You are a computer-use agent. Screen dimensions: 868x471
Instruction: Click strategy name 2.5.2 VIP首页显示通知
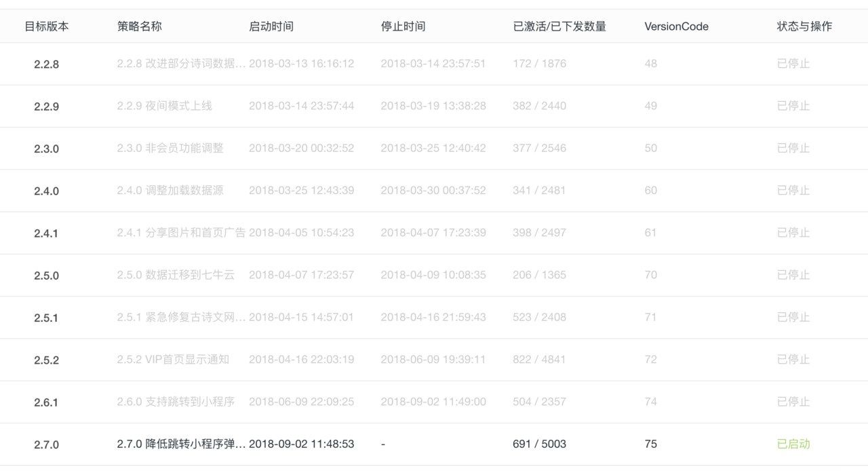point(173,360)
